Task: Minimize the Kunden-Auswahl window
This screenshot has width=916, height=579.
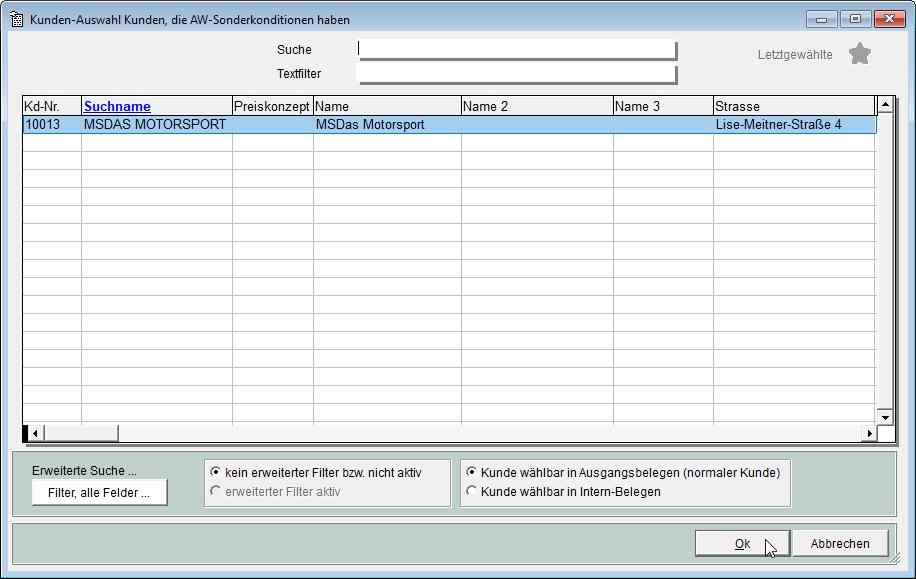Action: [822, 19]
